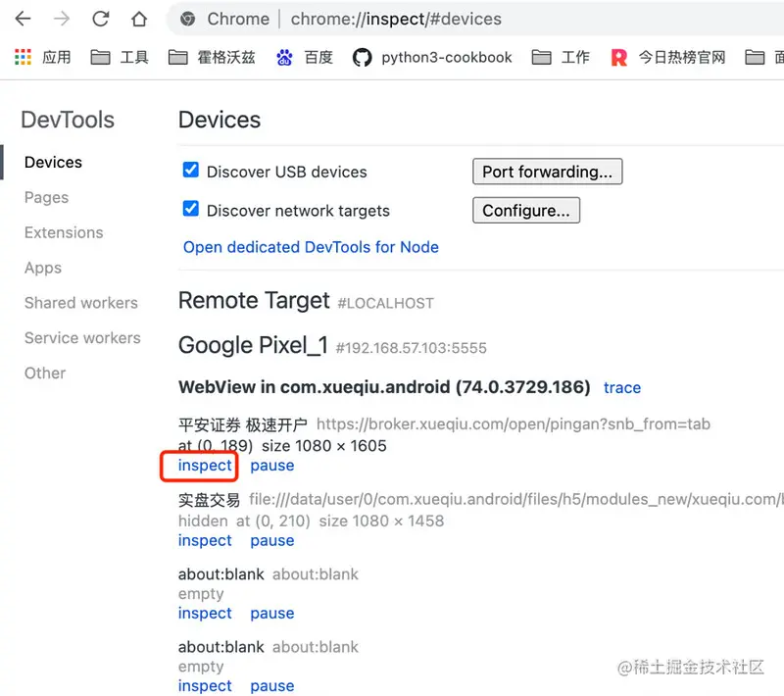Open dedicated DevTools for Node link
This screenshot has height=696, width=784.
[311, 247]
